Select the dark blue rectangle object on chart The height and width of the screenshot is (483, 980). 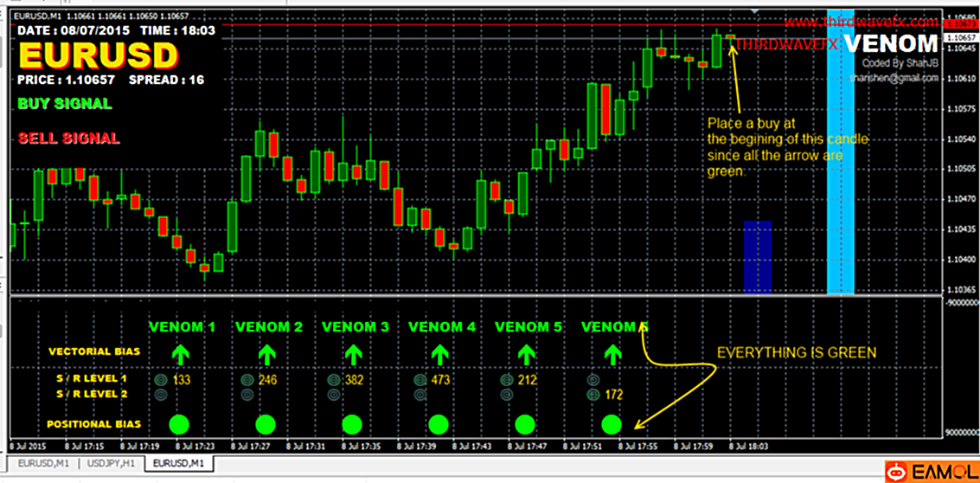point(758,256)
